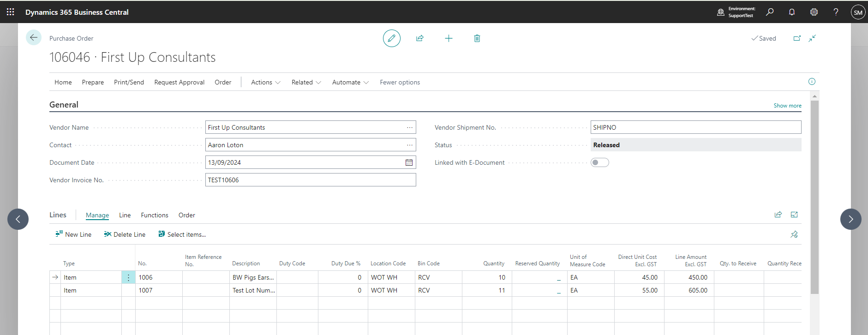This screenshot has height=335, width=868.
Task: Click the pencil edit icon
Action: (x=391, y=38)
